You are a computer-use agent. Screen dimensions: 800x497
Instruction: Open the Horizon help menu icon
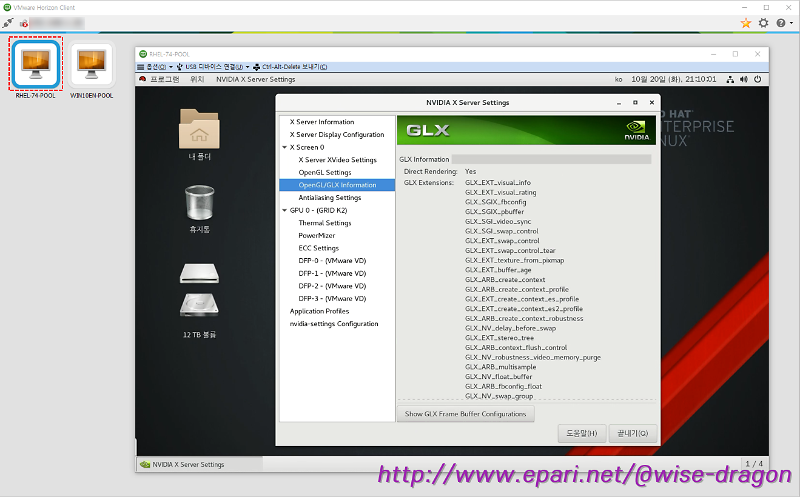tap(781, 23)
